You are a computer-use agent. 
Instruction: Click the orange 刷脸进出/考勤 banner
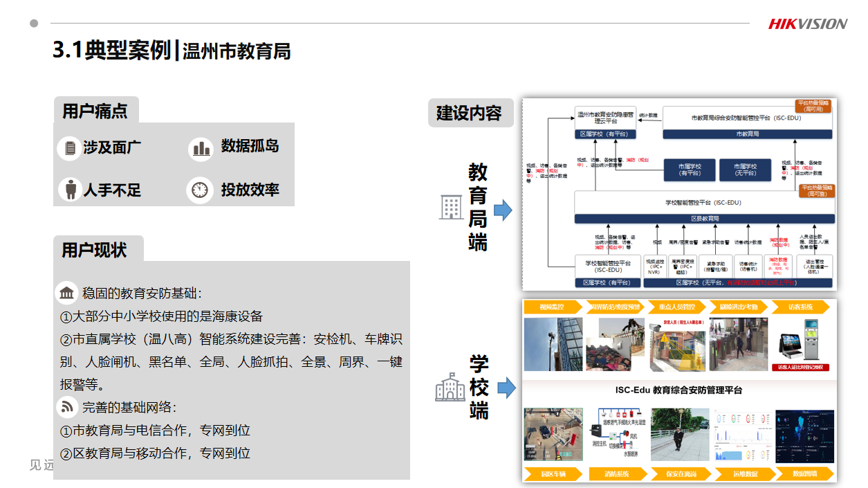click(x=738, y=307)
